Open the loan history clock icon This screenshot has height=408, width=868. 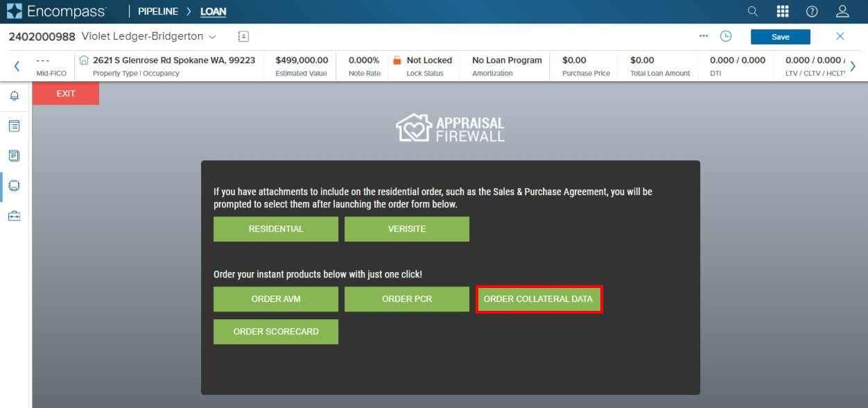pyautogui.click(x=726, y=36)
